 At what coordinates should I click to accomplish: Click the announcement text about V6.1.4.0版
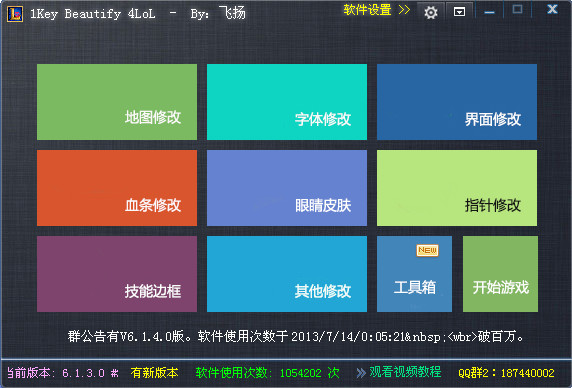point(296,336)
